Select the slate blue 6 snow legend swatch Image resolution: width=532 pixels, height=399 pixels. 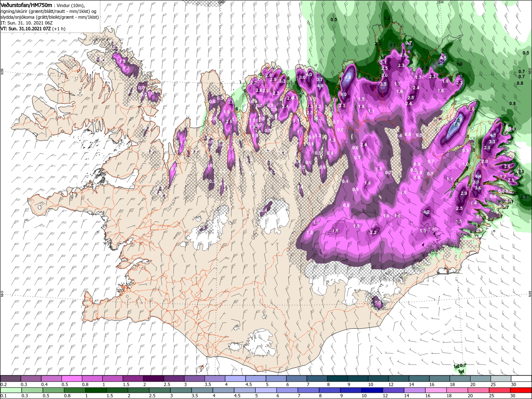point(297,378)
